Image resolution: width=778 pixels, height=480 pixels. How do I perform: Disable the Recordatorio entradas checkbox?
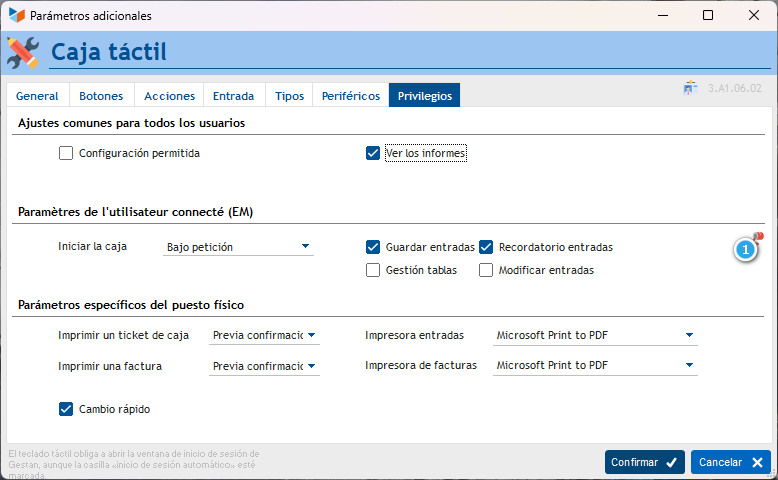click(486, 247)
